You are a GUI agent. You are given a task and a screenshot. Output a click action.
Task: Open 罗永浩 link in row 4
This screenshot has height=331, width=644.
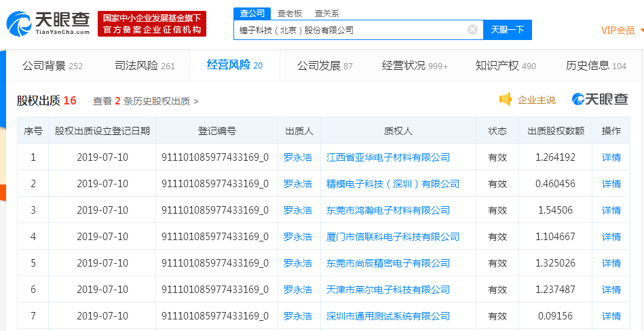(x=298, y=237)
